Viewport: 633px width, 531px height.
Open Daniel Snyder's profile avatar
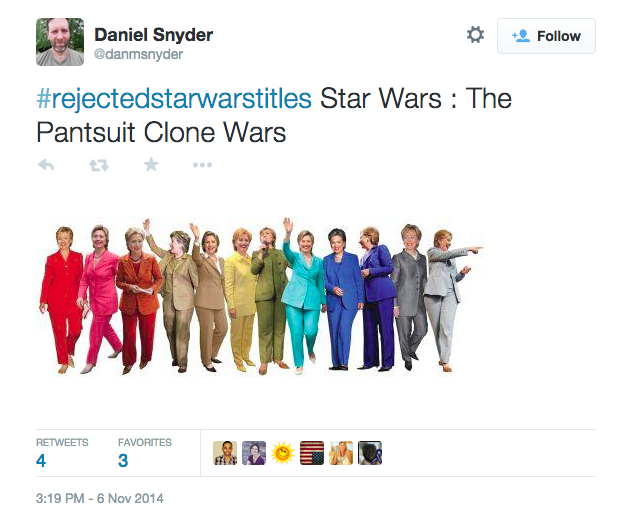(60, 42)
